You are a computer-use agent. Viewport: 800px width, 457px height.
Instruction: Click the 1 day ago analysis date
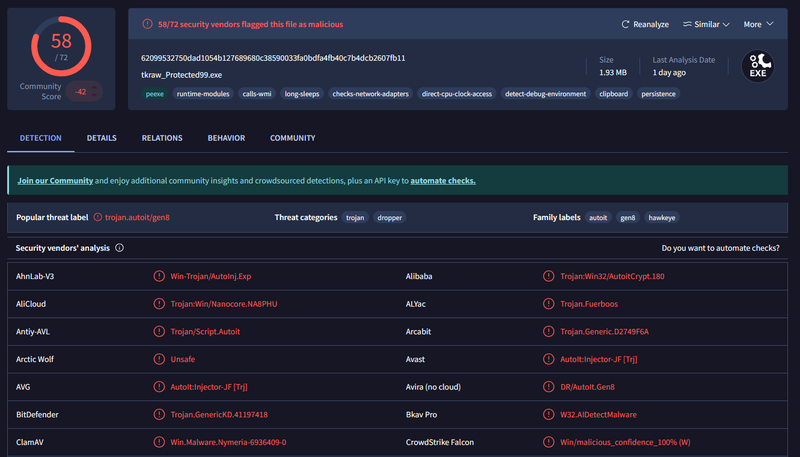point(669,72)
